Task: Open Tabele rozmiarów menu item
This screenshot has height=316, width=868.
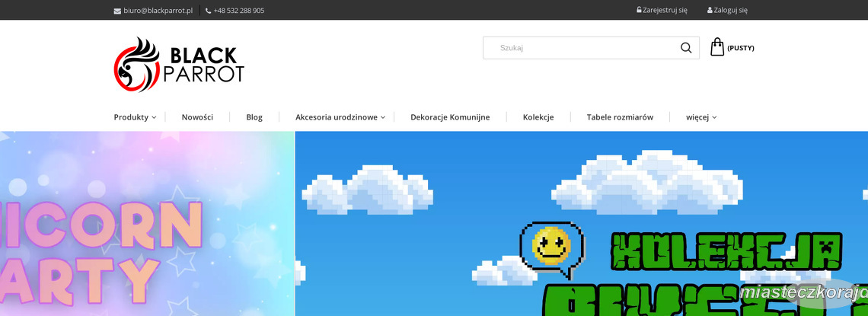Action: pyautogui.click(x=620, y=117)
